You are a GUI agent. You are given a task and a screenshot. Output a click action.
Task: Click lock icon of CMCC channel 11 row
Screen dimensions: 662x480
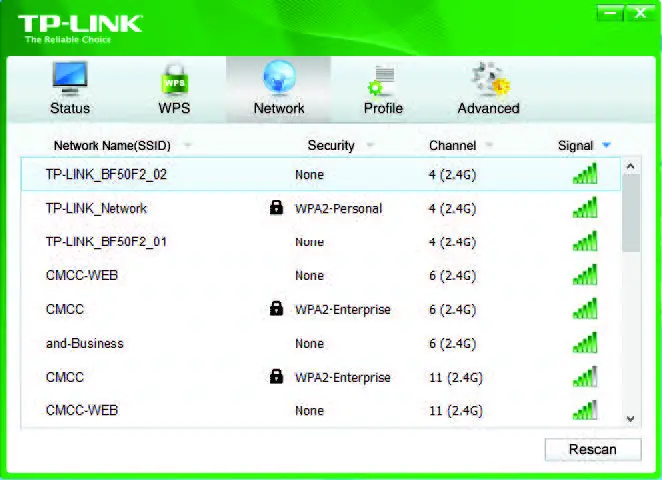coord(276,376)
